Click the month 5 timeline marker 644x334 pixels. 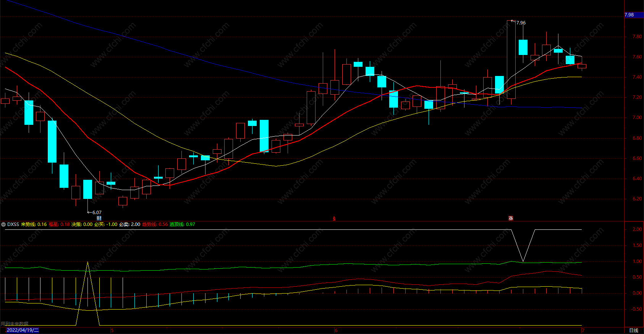click(x=112, y=331)
